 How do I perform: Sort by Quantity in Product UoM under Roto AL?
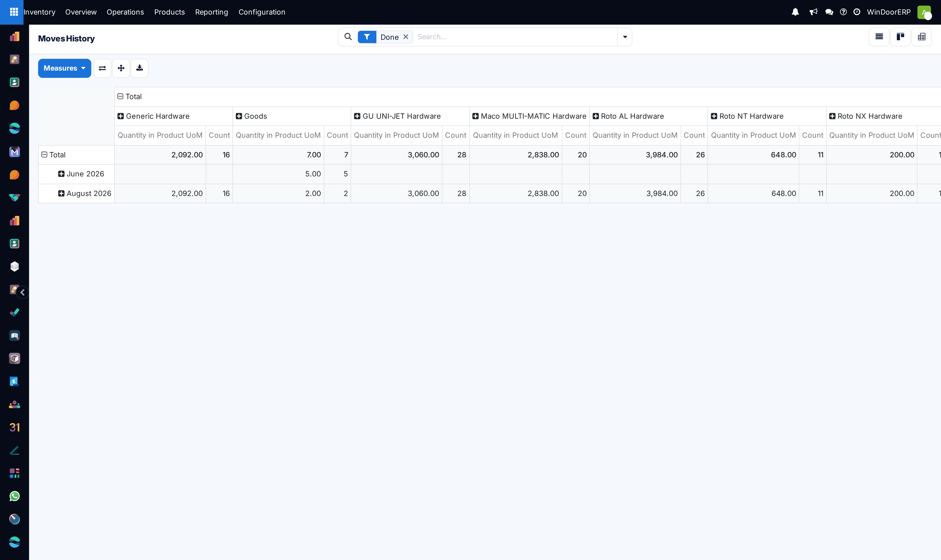coord(635,136)
